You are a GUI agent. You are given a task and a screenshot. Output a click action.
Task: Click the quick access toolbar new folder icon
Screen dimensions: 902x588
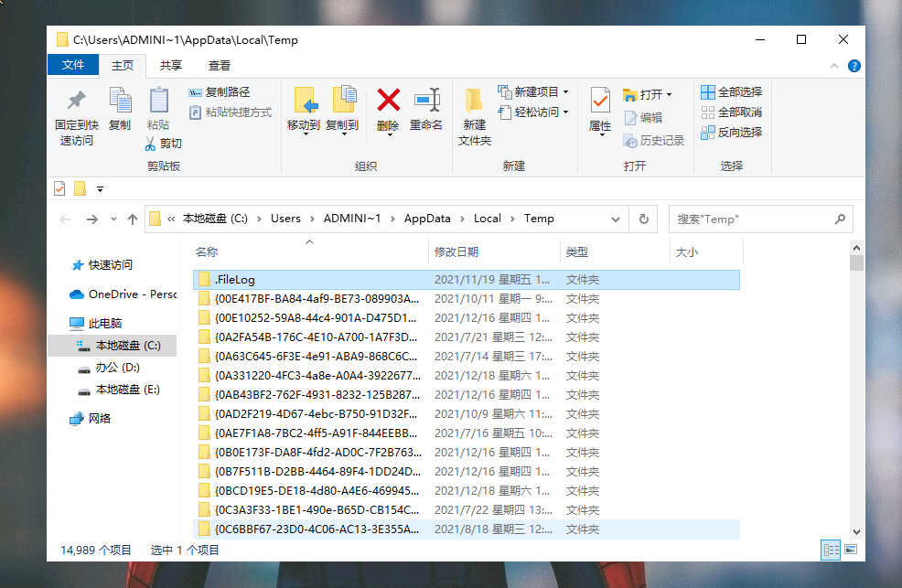pos(80,188)
